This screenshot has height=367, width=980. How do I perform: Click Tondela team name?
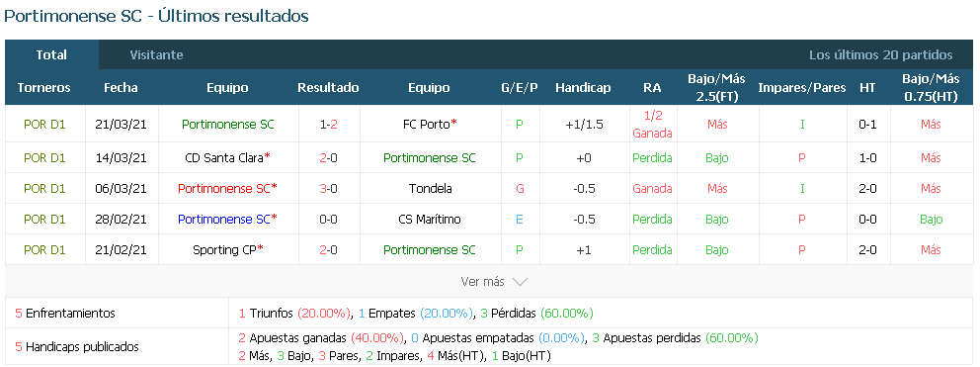pos(429,189)
